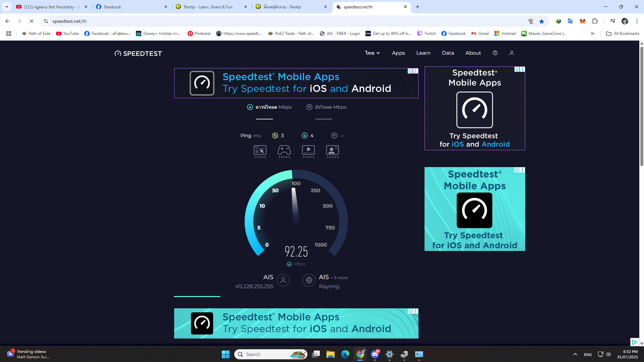644x362 pixels.
Task: Open Microsoft Edge from taskbar
Action: click(345, 354)
